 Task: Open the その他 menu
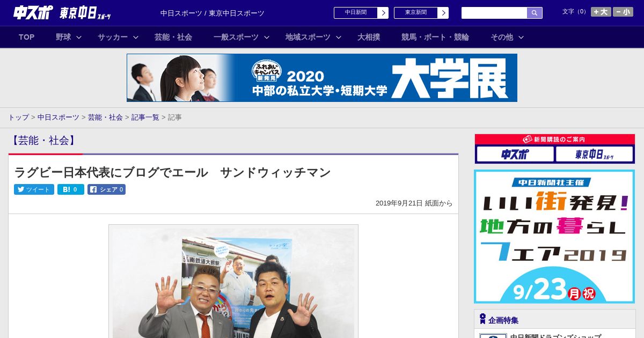[x=502, y=37]
